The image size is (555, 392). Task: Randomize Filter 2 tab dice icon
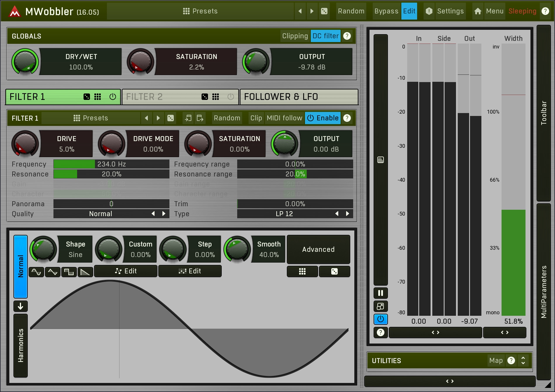205,97
